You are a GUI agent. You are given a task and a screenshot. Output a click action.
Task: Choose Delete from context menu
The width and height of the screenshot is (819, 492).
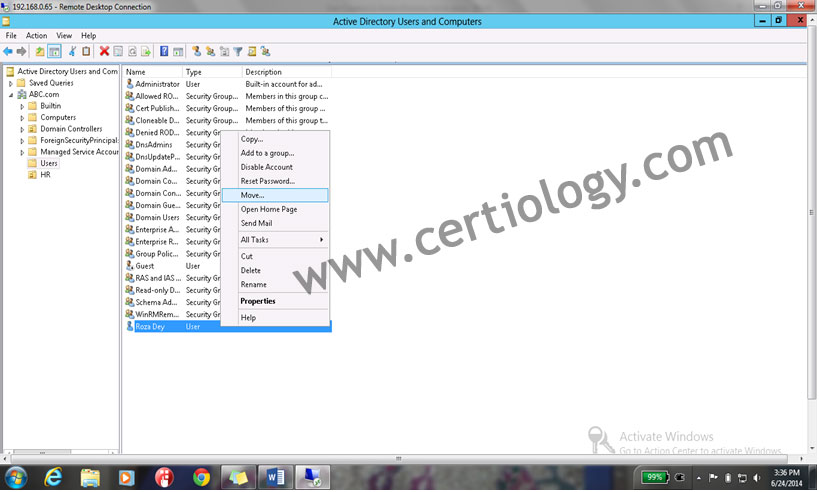[275, 271]
